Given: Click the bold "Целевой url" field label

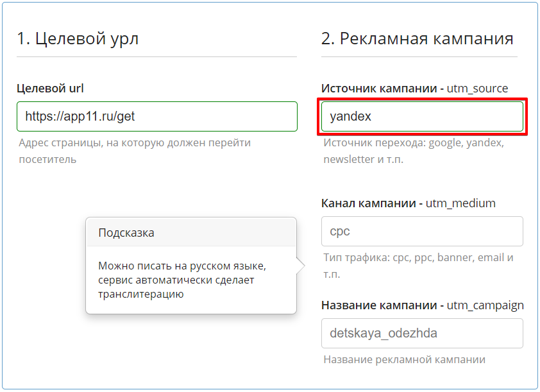Looking at the screenshot, I should coord(50,88).
